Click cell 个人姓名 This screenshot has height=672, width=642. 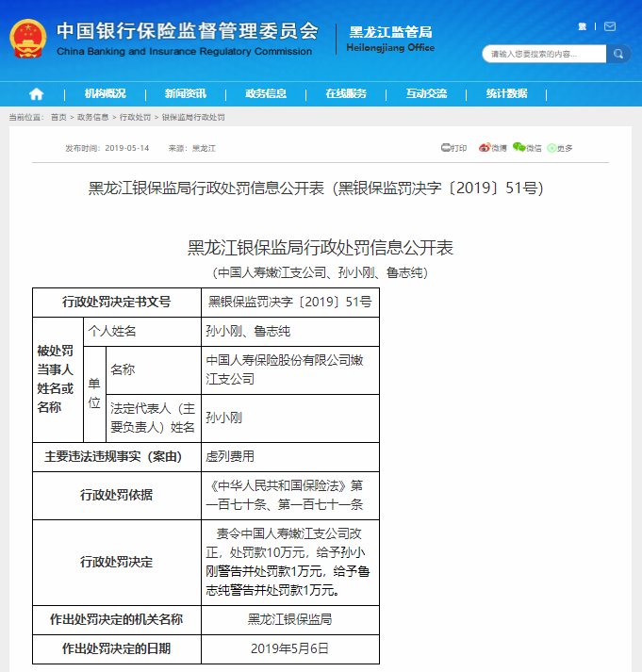click(142, 331)
